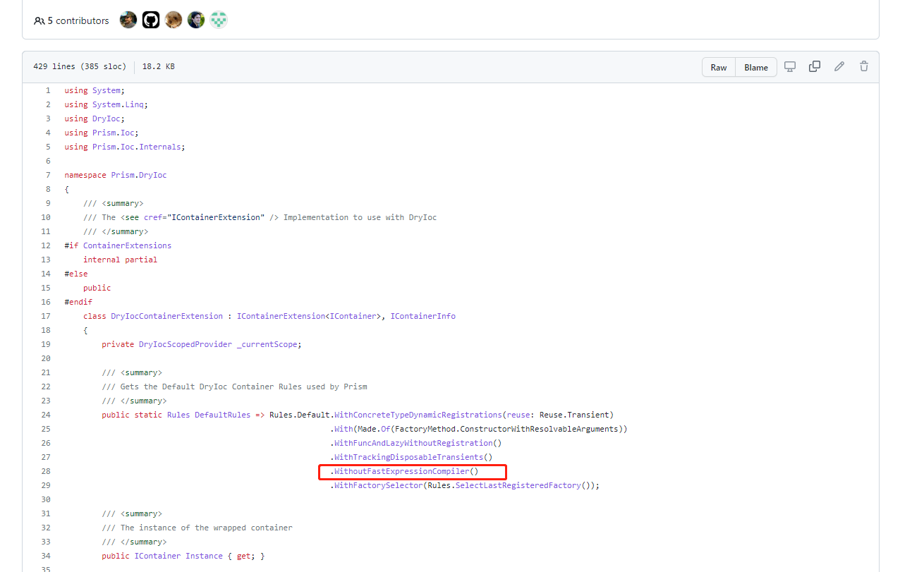
Task: Delete this file via the trash icon
Action: [863, 66]
